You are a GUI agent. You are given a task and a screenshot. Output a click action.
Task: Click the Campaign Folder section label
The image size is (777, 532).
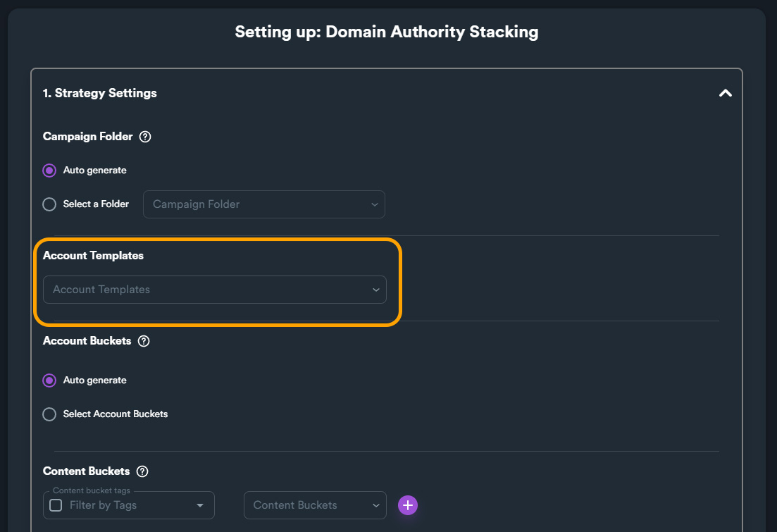click(87, 137)
